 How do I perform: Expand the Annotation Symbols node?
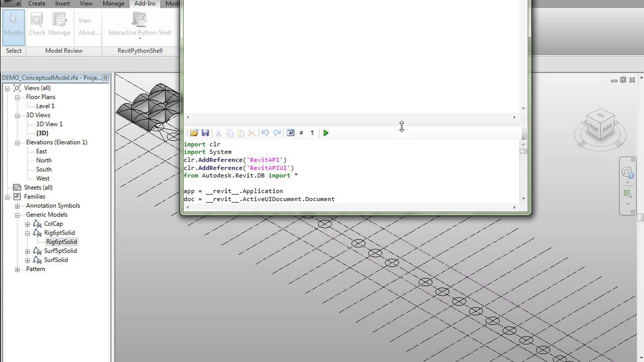17,206
